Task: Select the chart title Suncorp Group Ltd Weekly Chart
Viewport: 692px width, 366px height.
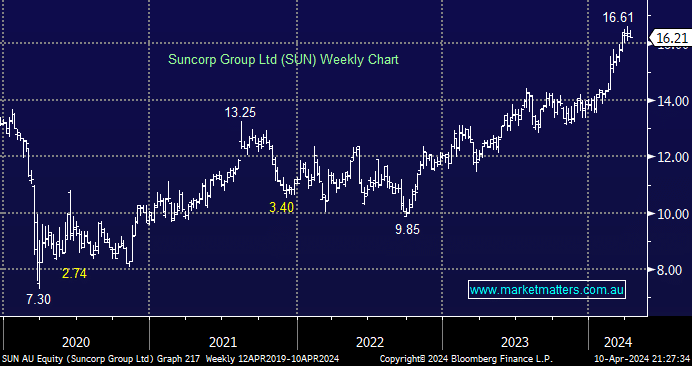Action: pyautogui.click(x=283, y=59)
